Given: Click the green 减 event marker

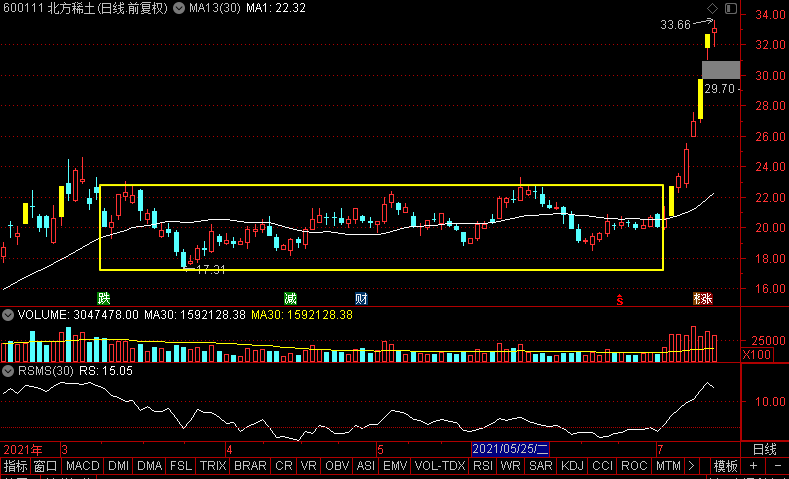Looking at the screenshot, I should 290,298.
